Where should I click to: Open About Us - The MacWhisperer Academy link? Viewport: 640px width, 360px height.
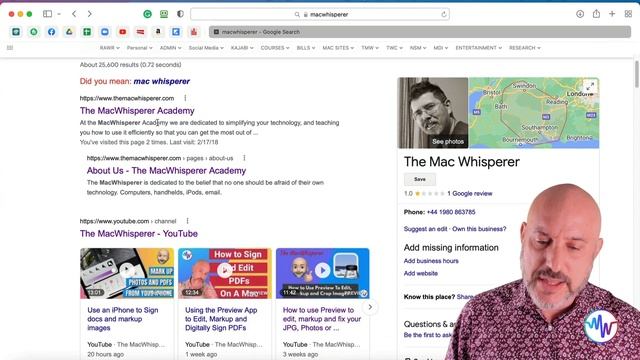(166, 171)
